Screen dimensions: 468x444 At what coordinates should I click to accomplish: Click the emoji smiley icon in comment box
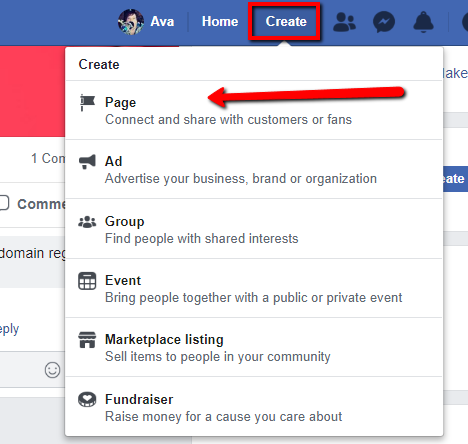pos(52,370)
